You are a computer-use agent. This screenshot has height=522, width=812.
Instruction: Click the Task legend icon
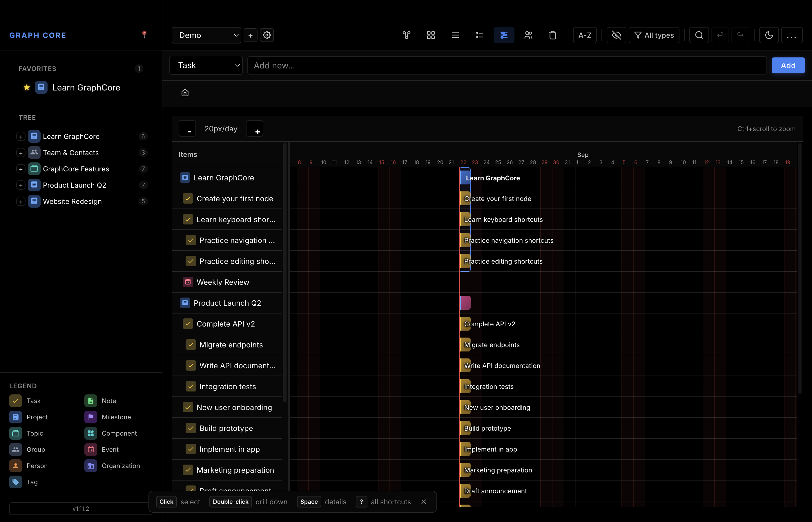pyautogui.click(x=16, y=401)
